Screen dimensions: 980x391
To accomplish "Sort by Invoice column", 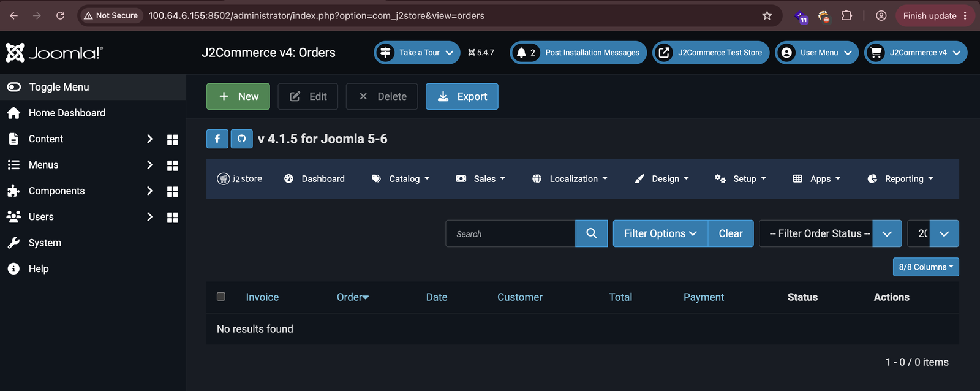I will click(x=262, y=297).
